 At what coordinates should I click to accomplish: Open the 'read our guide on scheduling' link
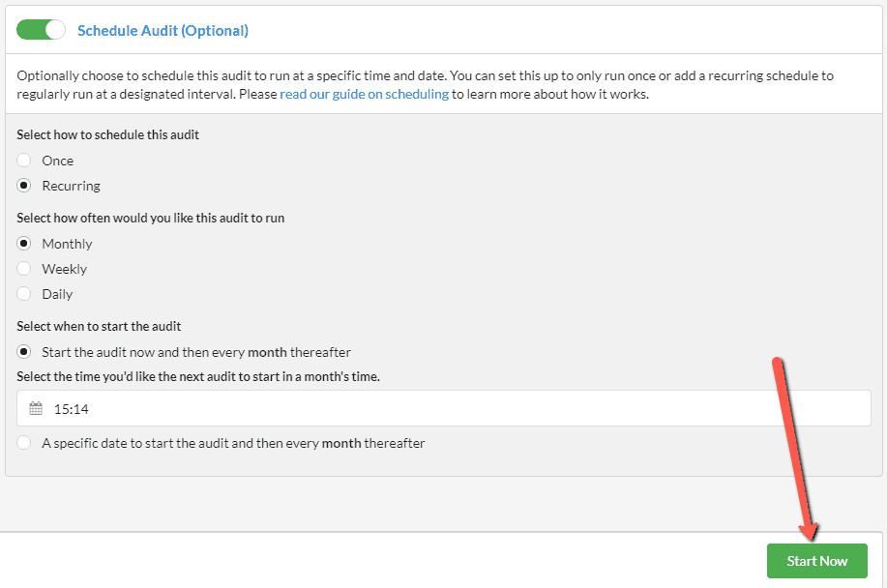[364, 95]
